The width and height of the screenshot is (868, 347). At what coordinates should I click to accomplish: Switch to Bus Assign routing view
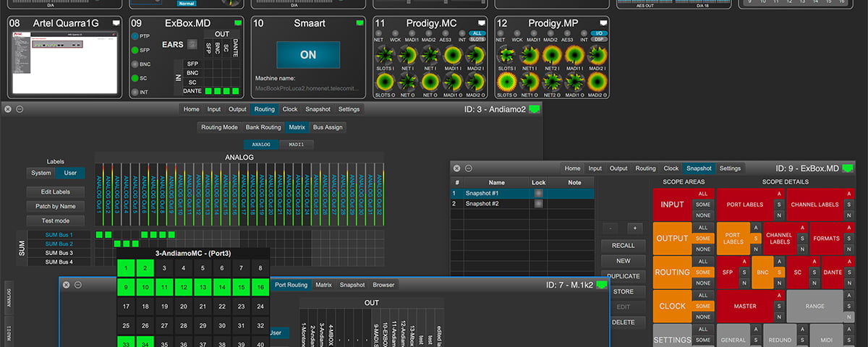click(328, 127)
